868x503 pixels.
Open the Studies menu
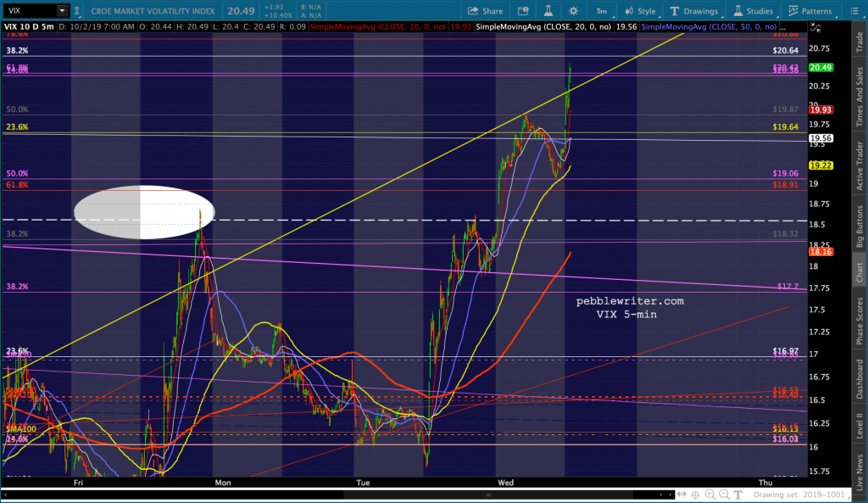[x=754, y=11]
